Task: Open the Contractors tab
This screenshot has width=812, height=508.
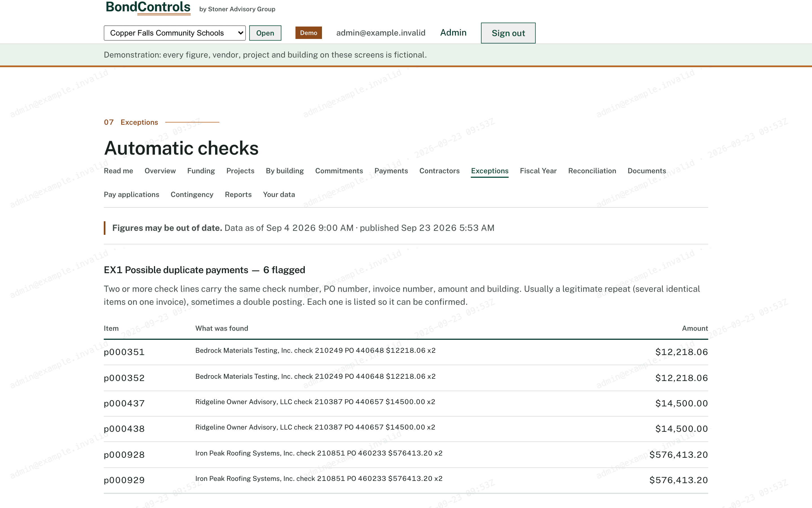Action: tap(439, 171)
